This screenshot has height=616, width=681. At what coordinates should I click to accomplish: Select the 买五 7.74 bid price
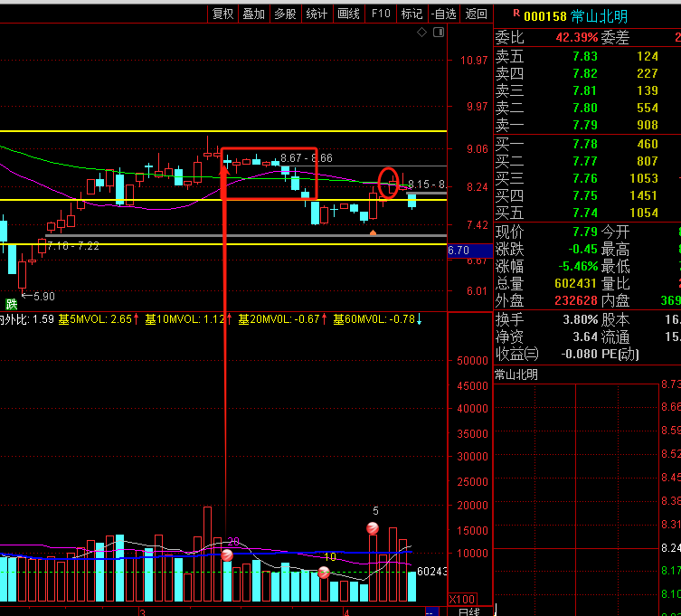click(585, 213)
